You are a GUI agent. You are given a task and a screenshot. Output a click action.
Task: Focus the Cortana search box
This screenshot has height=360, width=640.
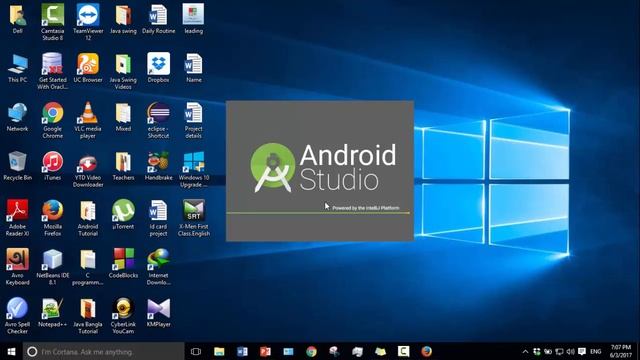[104, 351]
